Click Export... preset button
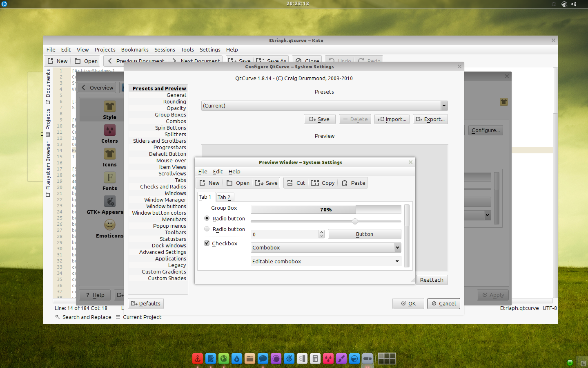The image size is (588, 368). click(430, 119)
